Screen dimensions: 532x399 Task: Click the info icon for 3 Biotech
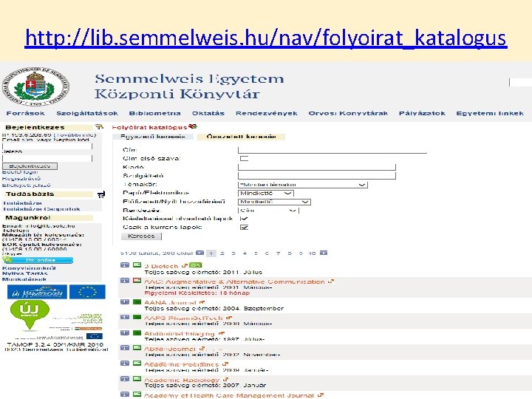click(x=125, y=265)
